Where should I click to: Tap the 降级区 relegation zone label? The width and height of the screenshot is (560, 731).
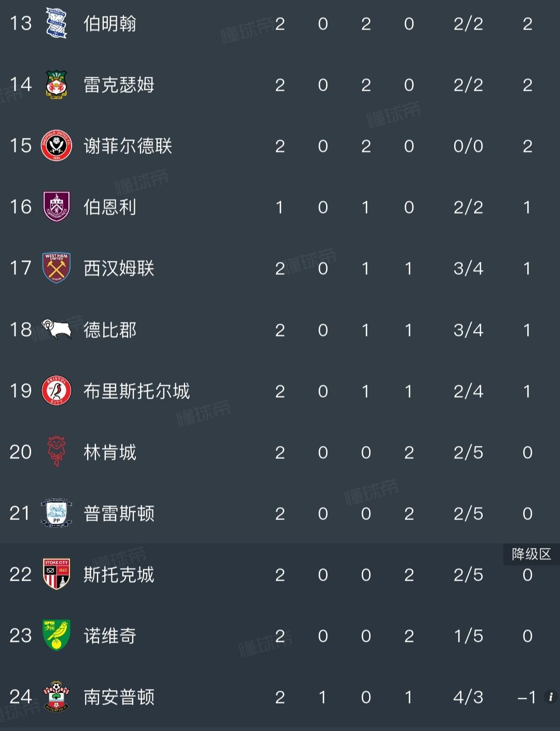click(531, 554)
